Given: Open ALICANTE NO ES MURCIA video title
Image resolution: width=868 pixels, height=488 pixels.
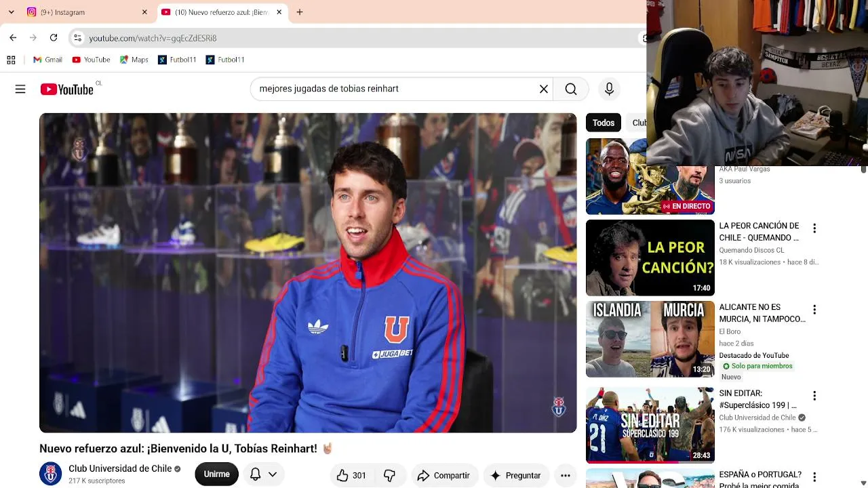Looking at the screenshot, I should tap(762, 313).
